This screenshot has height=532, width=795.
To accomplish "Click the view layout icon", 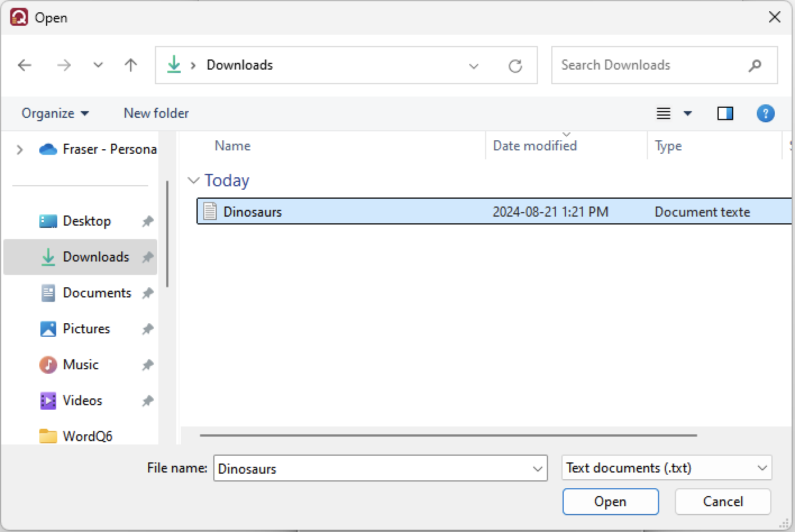I will pos(664,113).
